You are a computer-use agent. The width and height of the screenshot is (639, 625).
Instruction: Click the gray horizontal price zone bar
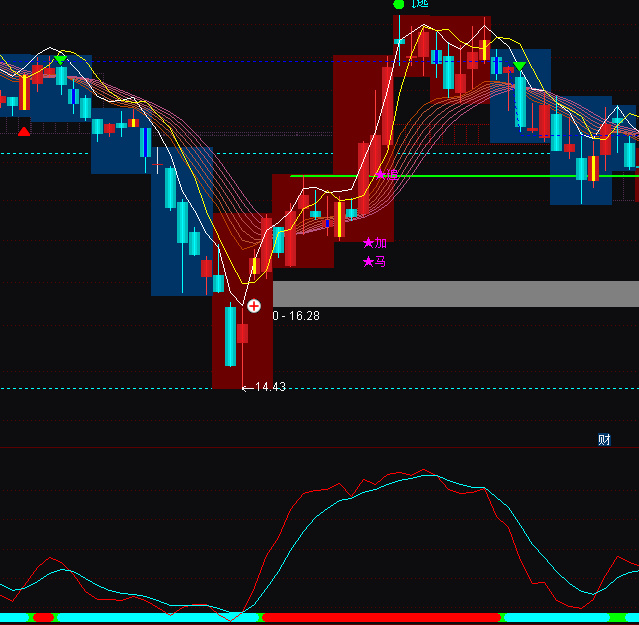pyautogui.click(x=455, y=293)
